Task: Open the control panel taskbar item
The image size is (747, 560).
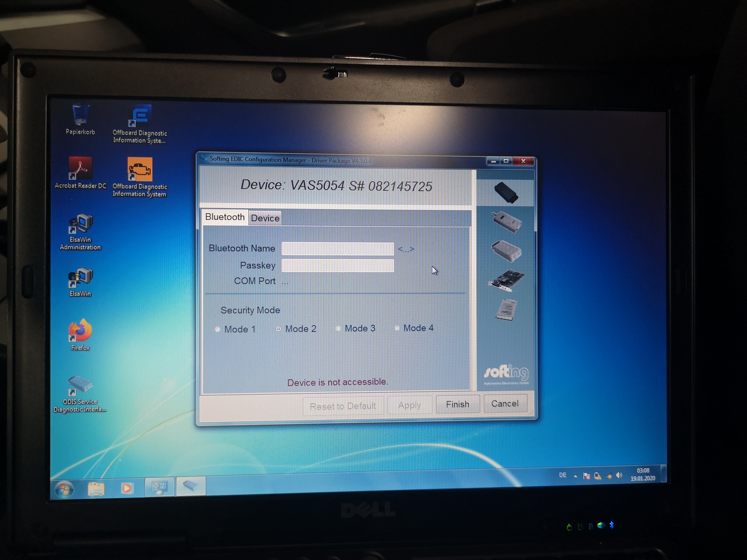Action: tap(159, 487)
